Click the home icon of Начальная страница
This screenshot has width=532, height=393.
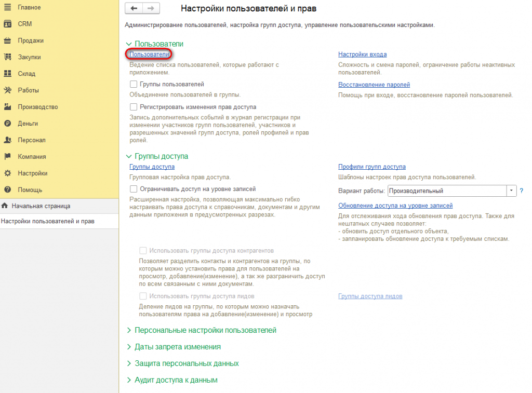pos(5,206)
